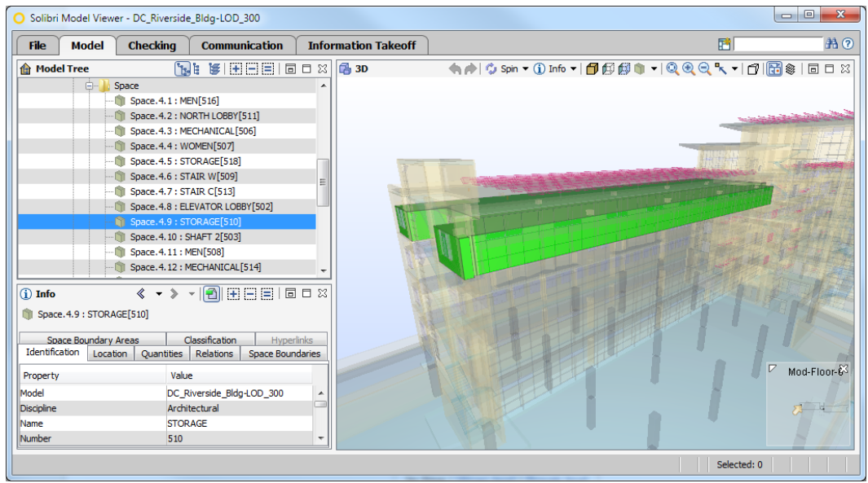The height and width of the screenshot is (483, 868).
Task: Open the pointer tool dropdown arrow
Action: (734, 69)
